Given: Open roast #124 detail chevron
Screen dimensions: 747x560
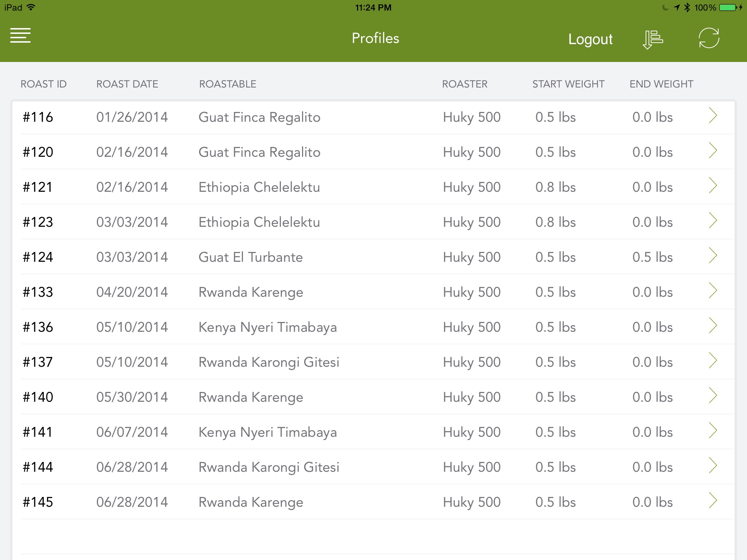Looking at the screenshot, I should pyautogui.click(x=713, y=256).
